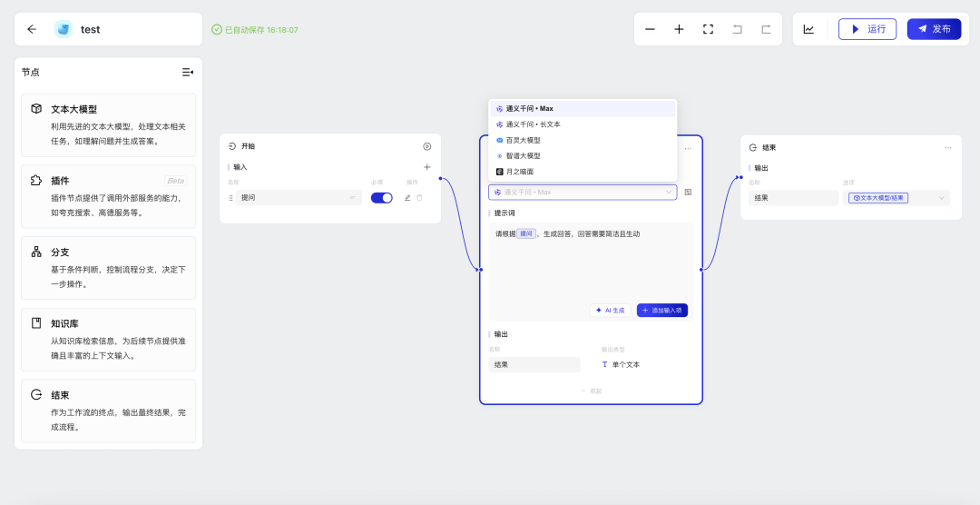Click the 知识库 book icon
Screen dimensions: 980x505
point(36,323)
